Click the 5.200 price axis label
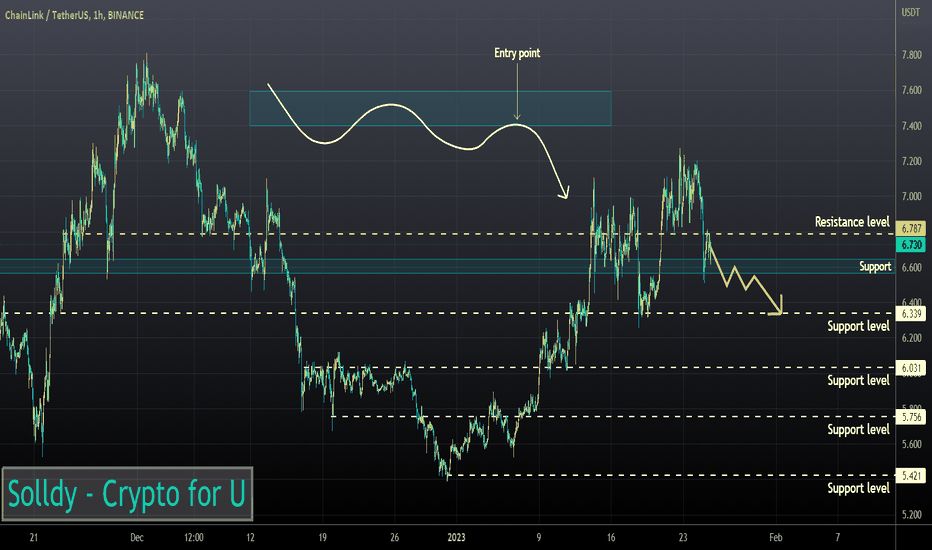Screen dimensions: 932x550 tap(911, 515)
